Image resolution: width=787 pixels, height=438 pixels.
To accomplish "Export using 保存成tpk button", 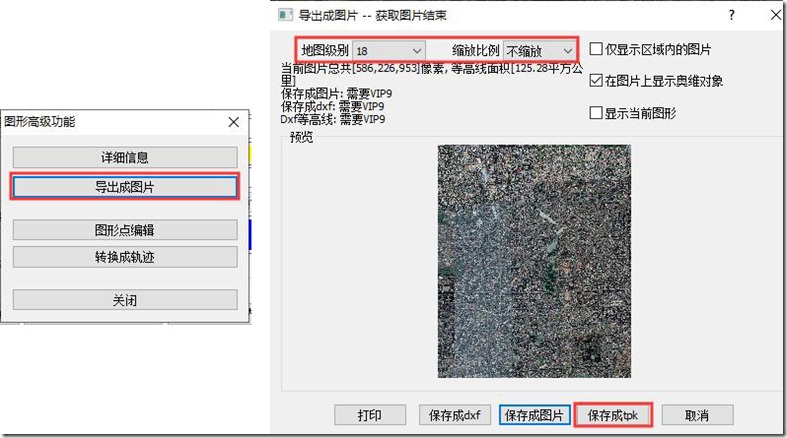I will pyautogui.click(x=614, y=415).
